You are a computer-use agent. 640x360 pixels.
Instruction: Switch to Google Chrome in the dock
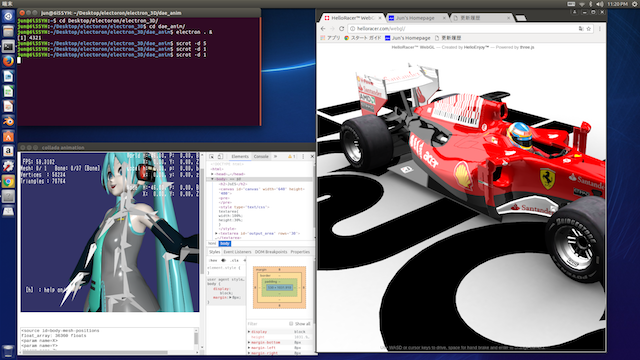[x=8, y=181]
